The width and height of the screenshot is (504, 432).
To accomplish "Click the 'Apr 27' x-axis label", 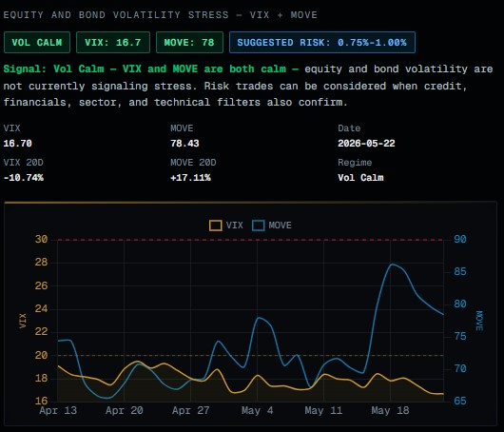I will click(x=191, y=410).
